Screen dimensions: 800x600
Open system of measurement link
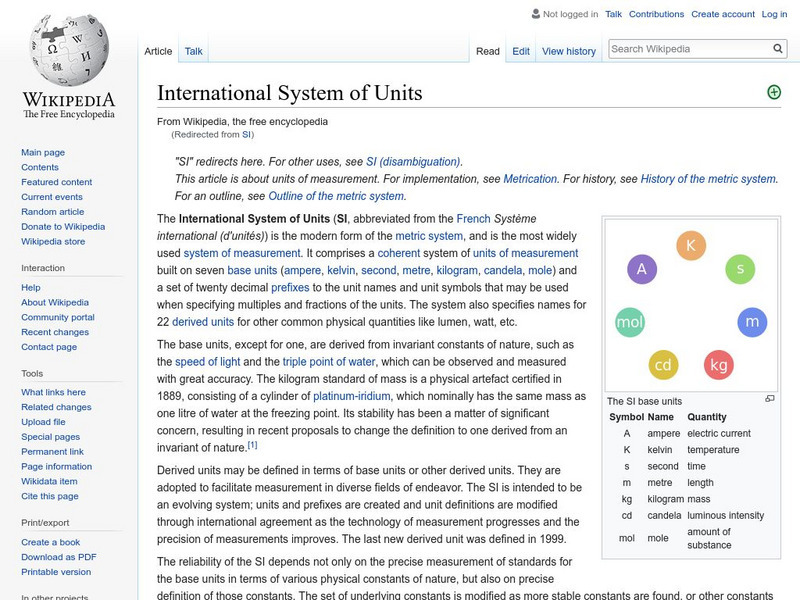tap(242, 254)
